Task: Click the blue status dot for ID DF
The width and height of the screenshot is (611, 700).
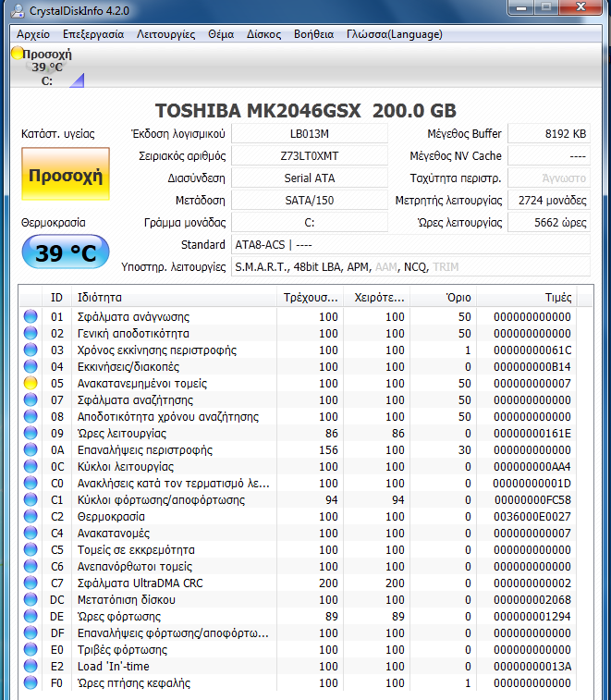Action: click(x=31, y=633)
